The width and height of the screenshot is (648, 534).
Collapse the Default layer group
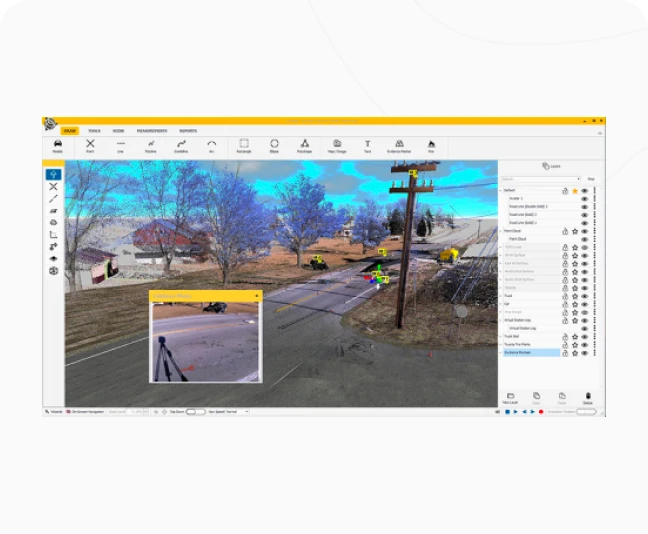[500, 191]
